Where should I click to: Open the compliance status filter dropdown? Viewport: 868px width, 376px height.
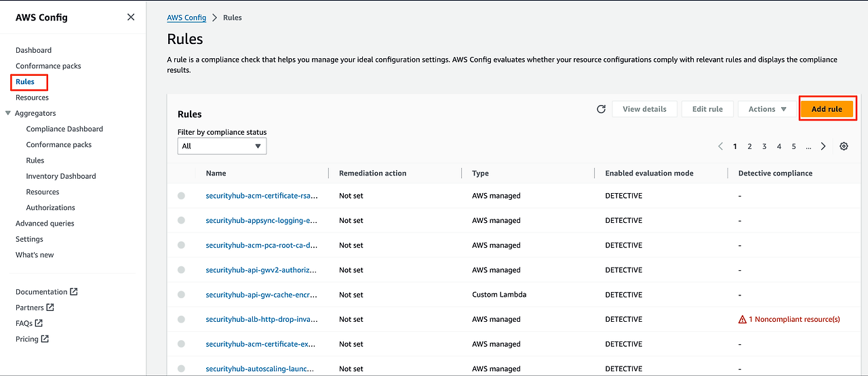[222, 146]
